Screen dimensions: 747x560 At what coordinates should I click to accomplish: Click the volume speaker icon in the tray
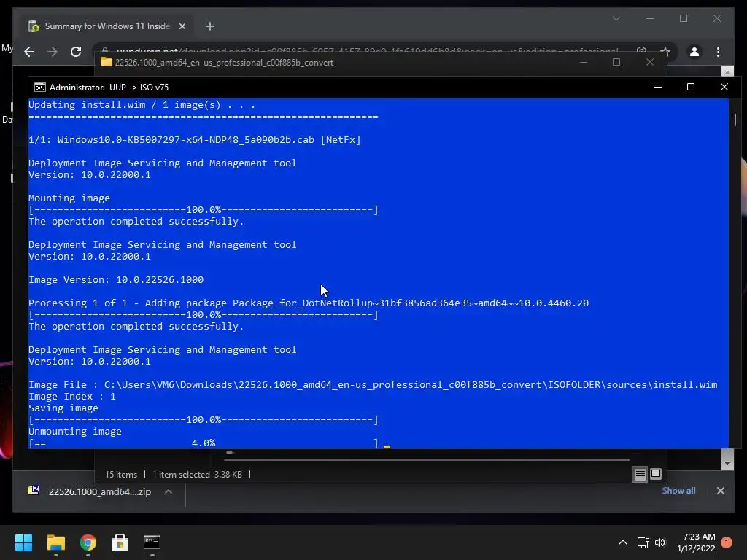[x=659, y=542]
